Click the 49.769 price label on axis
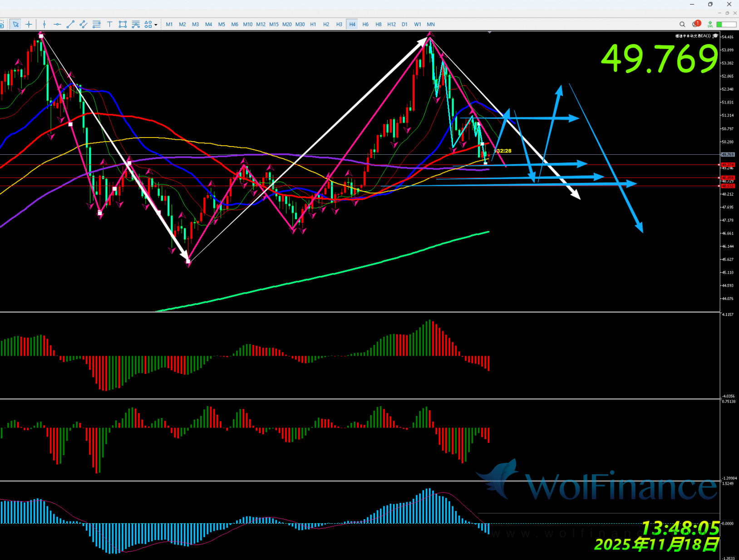739x560 pixels. tap(728, 155)
